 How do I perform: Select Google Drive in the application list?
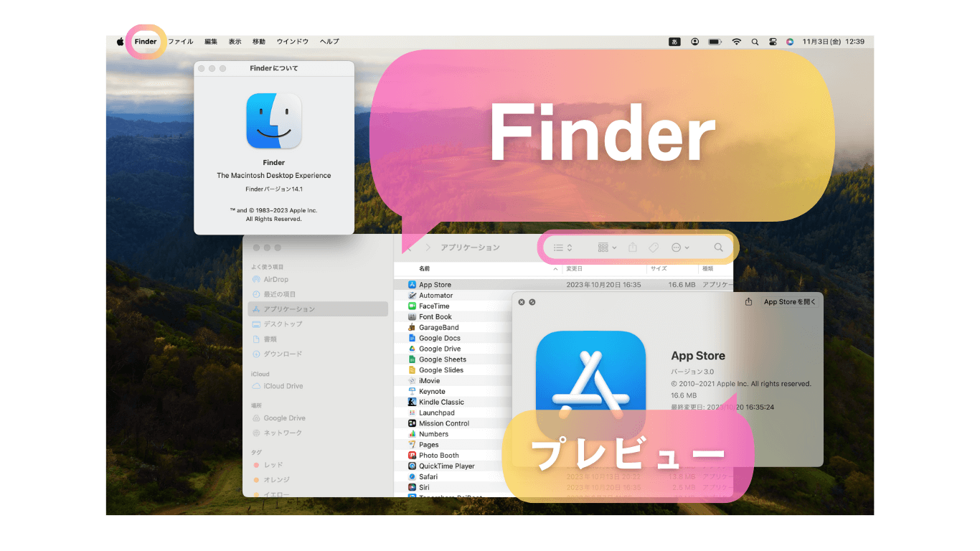point(440,349)
